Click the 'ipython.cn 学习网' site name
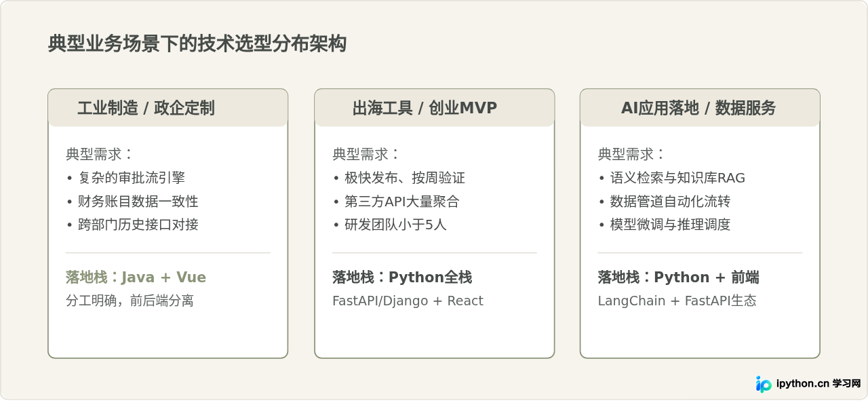 pos(818,383)
